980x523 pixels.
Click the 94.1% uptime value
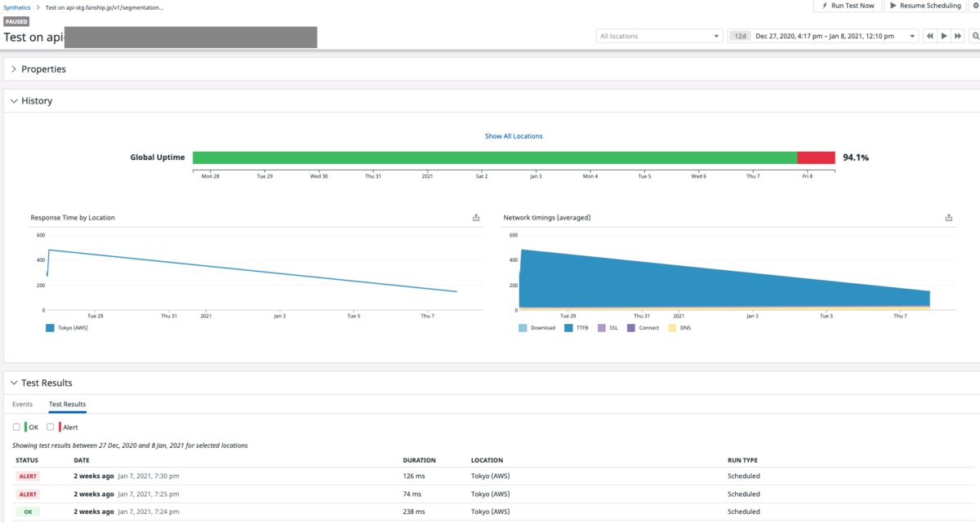[856, 157]
